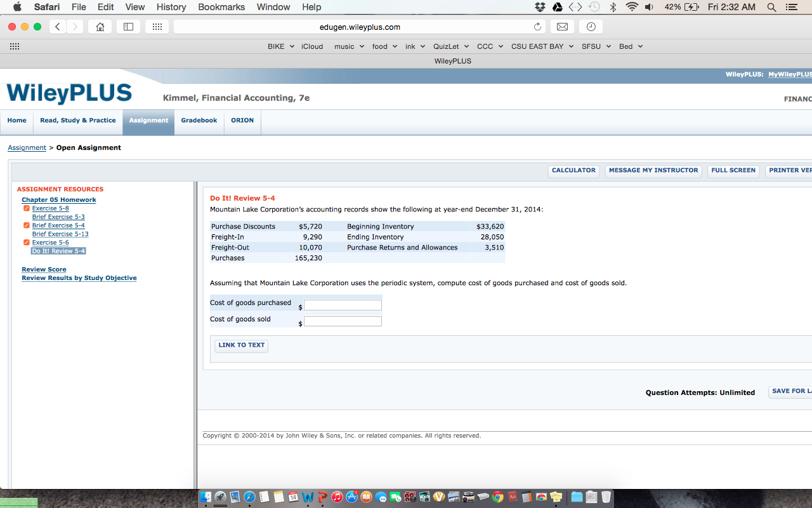Click orange status icon beside Exercise 5-6
812x508 pixels.
26,243
